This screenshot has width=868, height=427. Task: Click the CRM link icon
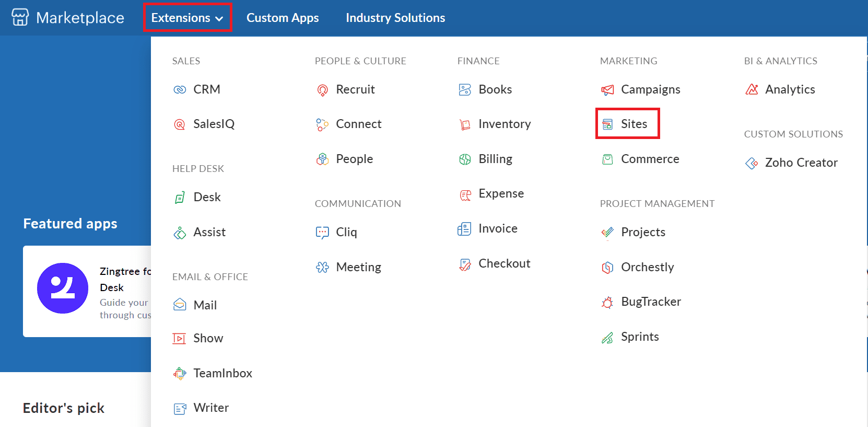pos(180,90)
